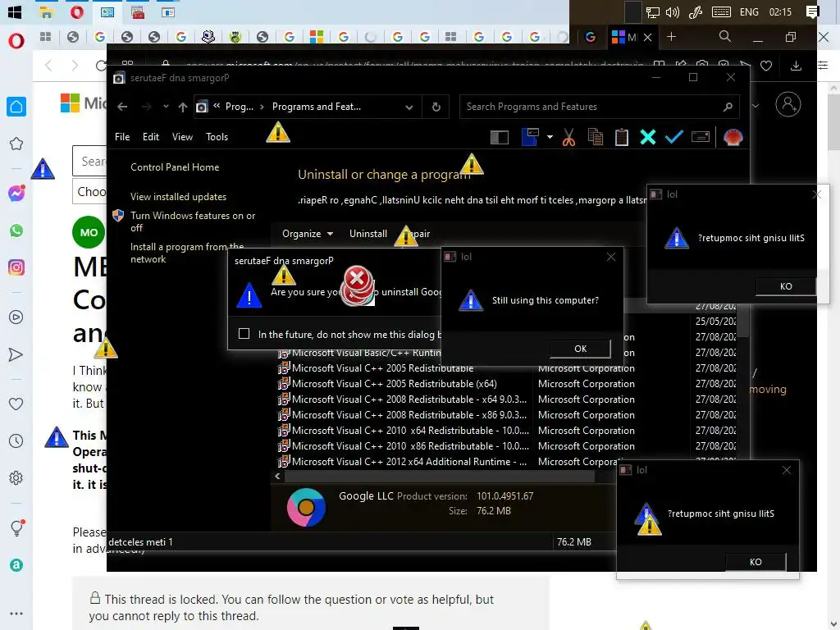840x630 pixels.
Task: Open the Player icon in Opera sidebar
Action: (16, 317)
